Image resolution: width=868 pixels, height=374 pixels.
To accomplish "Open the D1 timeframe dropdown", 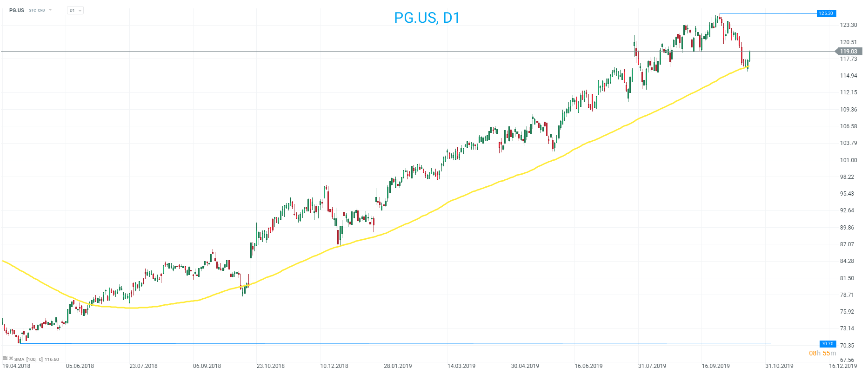I will click(x=75, y=10).
